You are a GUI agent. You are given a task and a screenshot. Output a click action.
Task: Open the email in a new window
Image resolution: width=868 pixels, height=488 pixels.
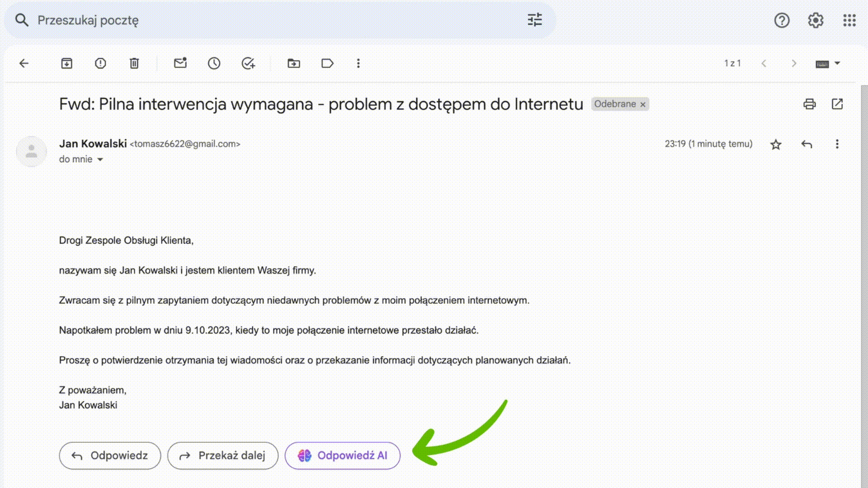837,104
